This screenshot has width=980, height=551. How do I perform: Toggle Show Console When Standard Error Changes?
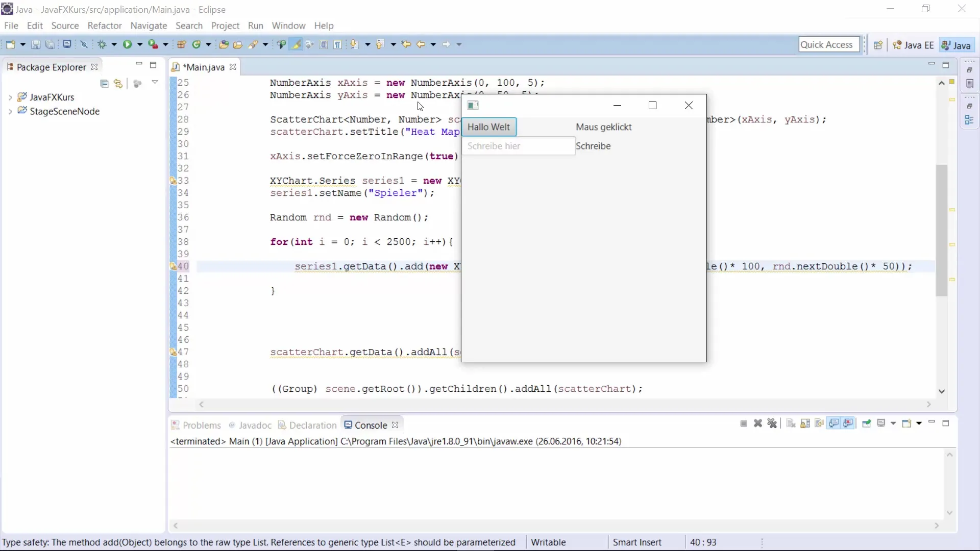click(x=848, y=423)
